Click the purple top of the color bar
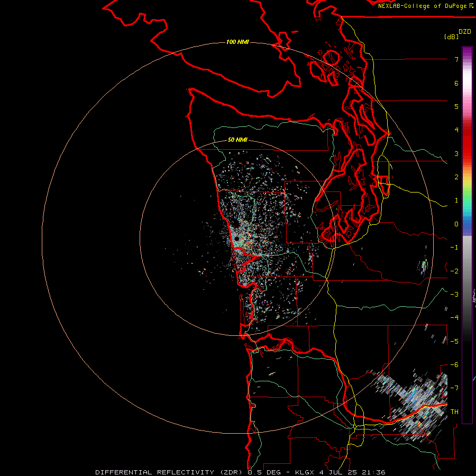 467,52
